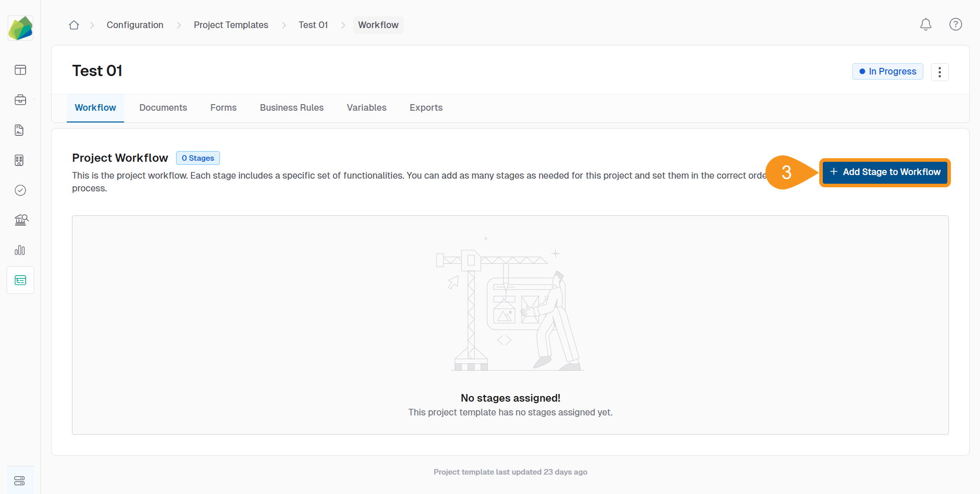Open the In Progress status badge
Screen dimensions: 980x494
(888, 71)
